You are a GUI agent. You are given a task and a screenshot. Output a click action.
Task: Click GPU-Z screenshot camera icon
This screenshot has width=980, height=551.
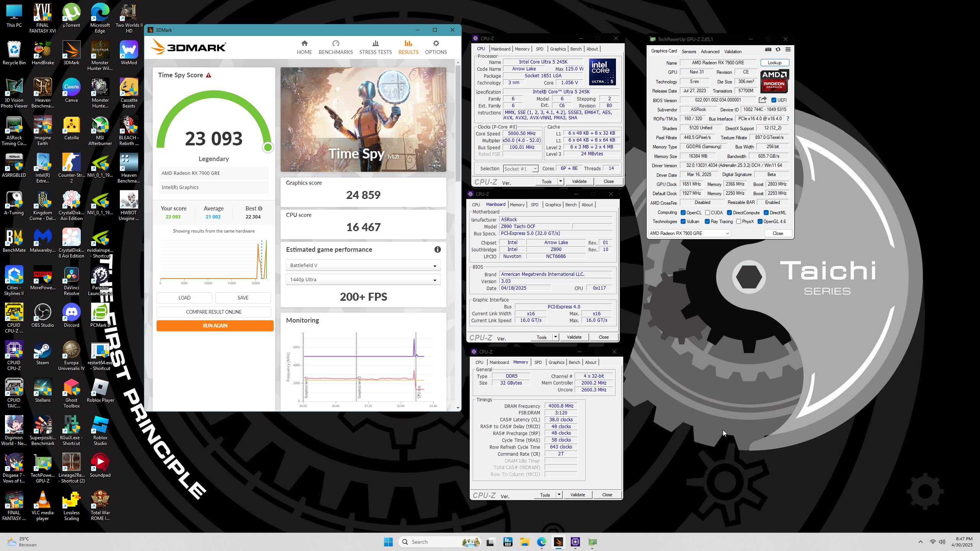(768, 49)
